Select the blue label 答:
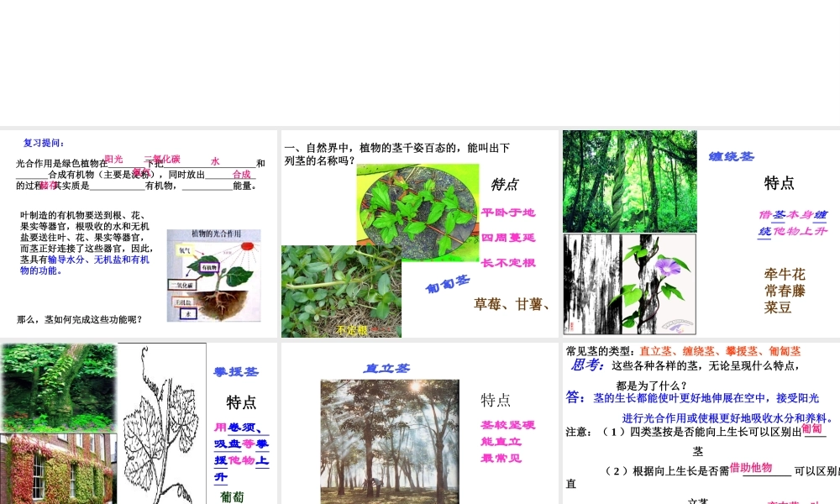 [575, 397]
